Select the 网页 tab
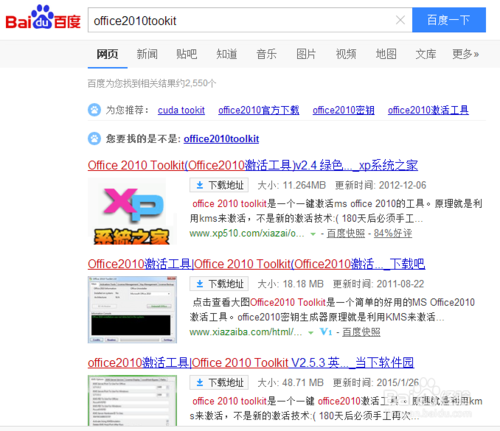The width and height of the screenshot is (500, 431). [107, 54]
